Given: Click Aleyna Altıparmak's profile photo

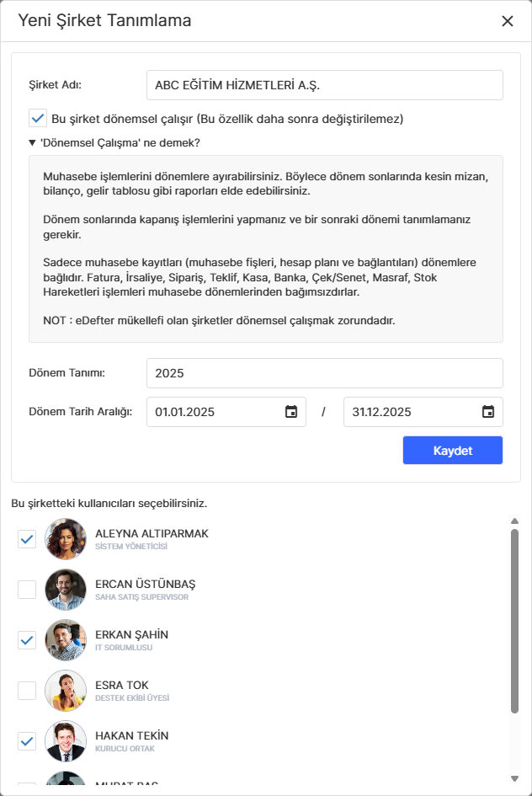Looking at the screenshot, I should (66, 539).
